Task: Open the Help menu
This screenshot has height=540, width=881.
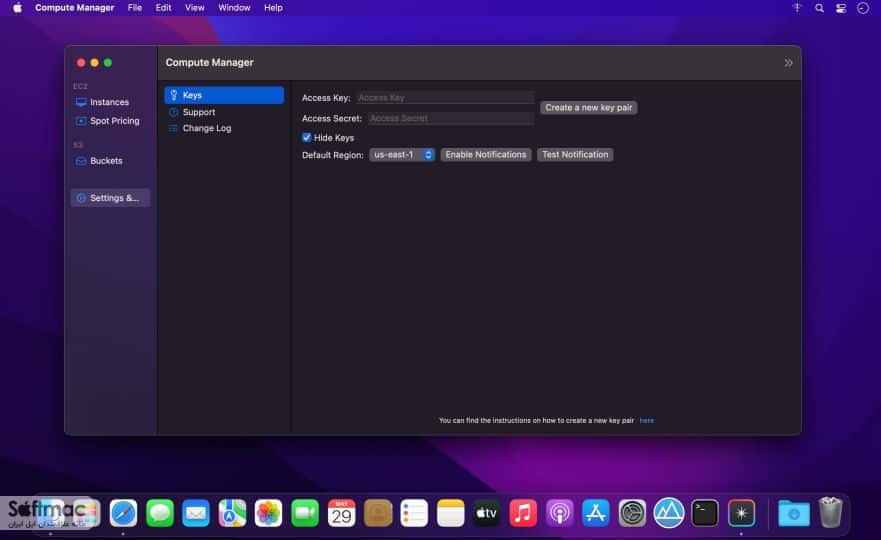Action: [273, 8]
